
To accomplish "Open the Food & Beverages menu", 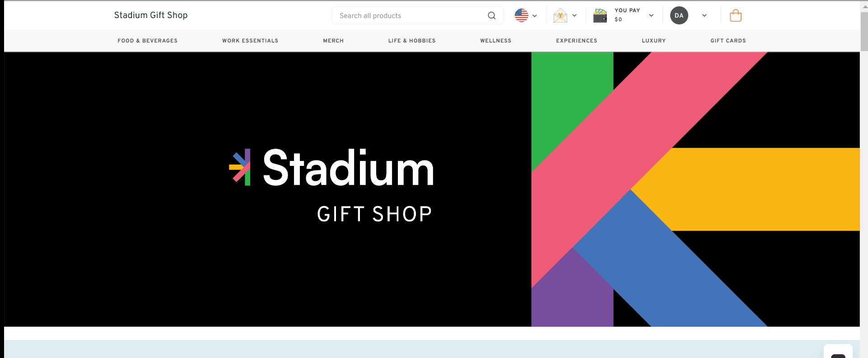I will pos(148,41).
